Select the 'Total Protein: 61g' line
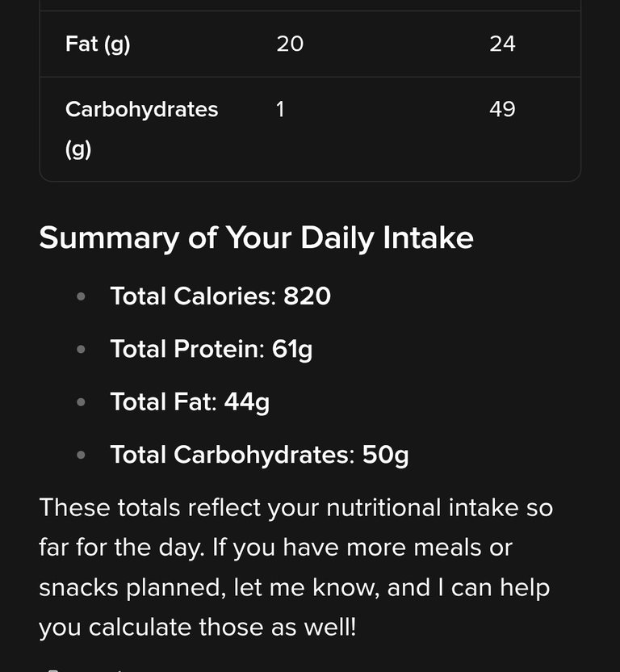This screenshot has width=620, height=672. tap(212, 349)
